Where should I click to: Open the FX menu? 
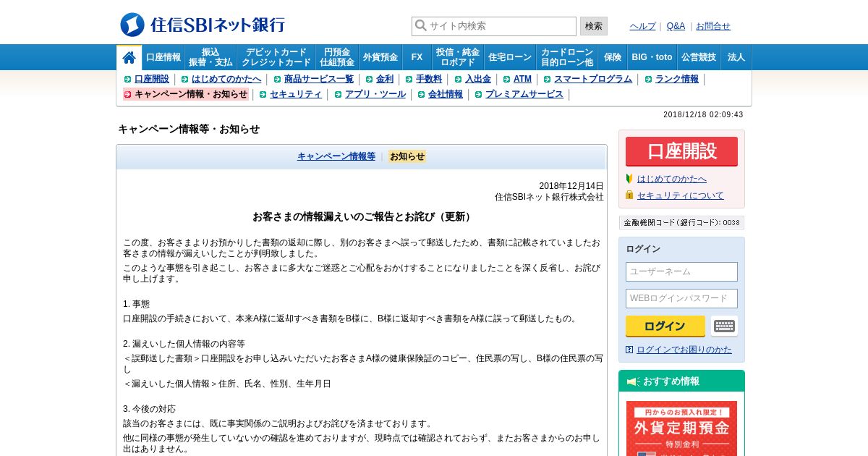[417, 57]
